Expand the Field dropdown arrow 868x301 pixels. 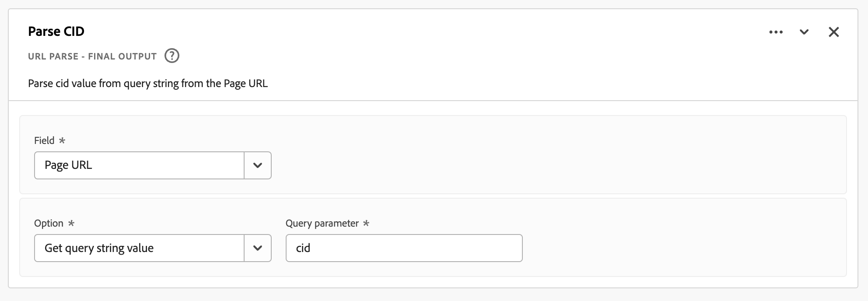click(x=258, y=165)
